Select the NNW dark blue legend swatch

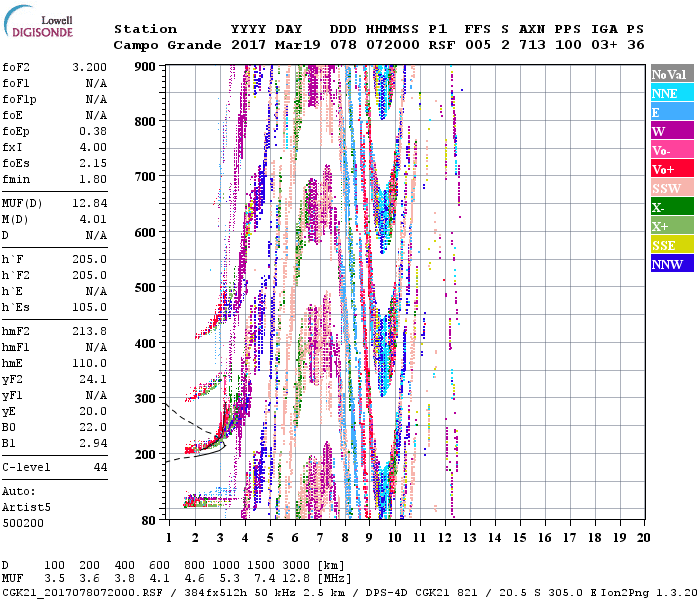(672, 263)
